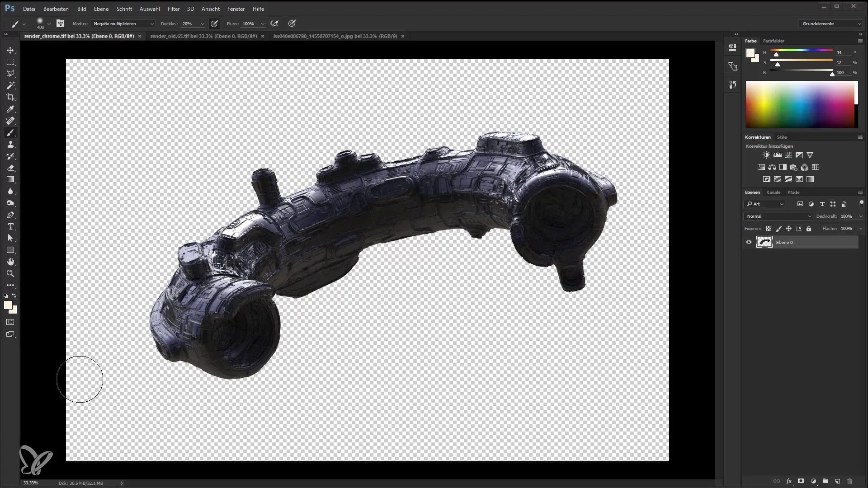868x488 pixels.
Task: Open the Bild menu
Action: pyautogui.click(x=82, y=8)
